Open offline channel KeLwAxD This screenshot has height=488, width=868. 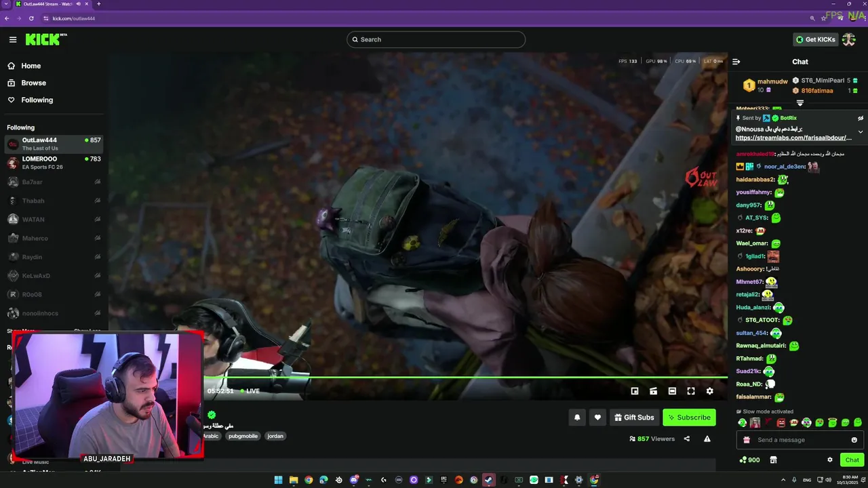(x=54, y=276)
